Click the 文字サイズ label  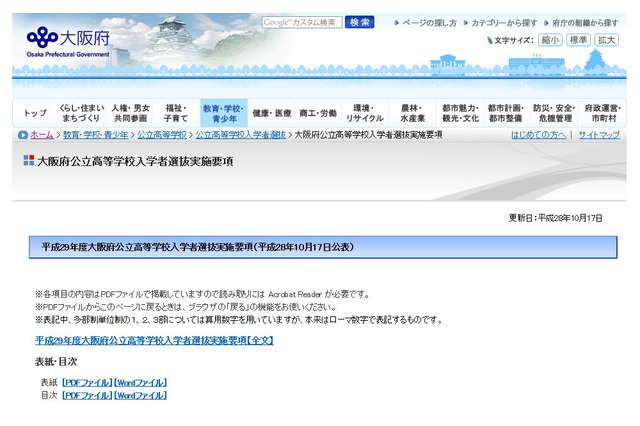[x=513, y=40]
